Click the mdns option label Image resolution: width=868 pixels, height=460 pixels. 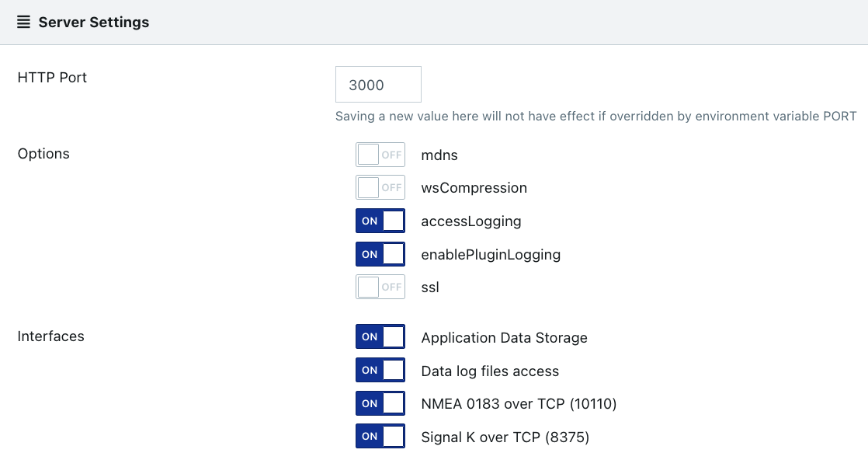click(x=439, y=155)
